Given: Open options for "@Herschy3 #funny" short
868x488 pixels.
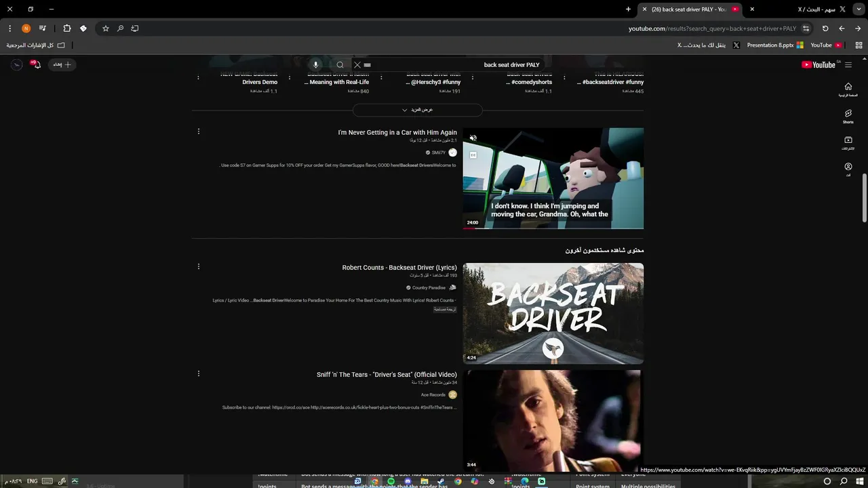Looking at the screenshot, I should tap(381, 78).
